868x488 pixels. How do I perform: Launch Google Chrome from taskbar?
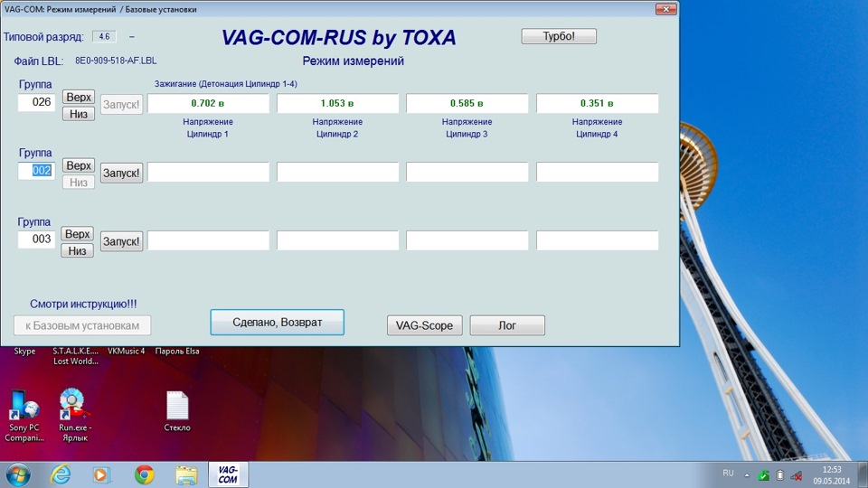tap(145, 474)
